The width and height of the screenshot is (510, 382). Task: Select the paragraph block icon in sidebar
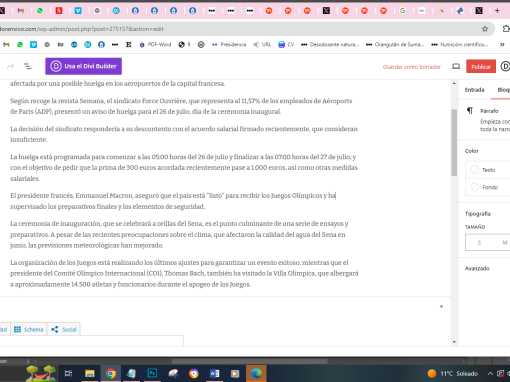pos(470,111)
